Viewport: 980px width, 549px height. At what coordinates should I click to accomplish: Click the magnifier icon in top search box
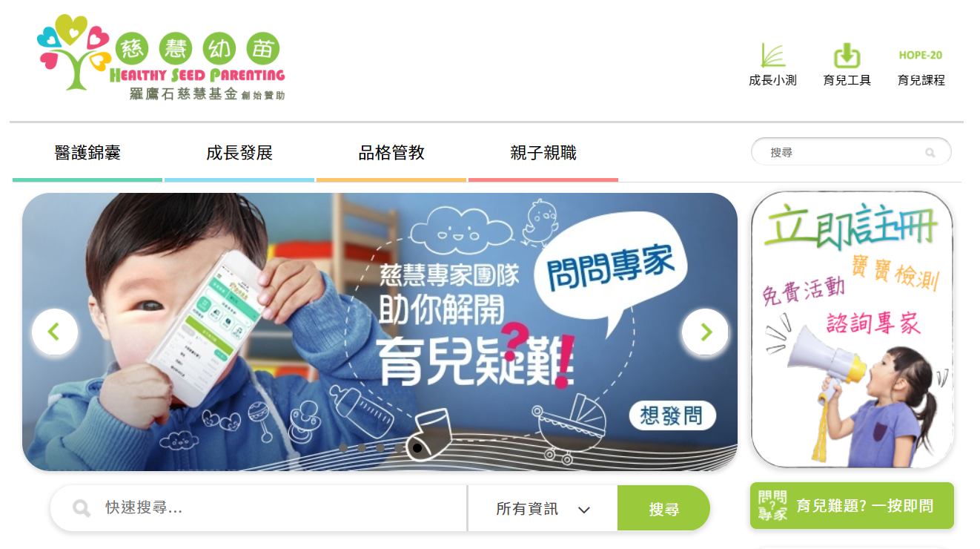[930, 153]
